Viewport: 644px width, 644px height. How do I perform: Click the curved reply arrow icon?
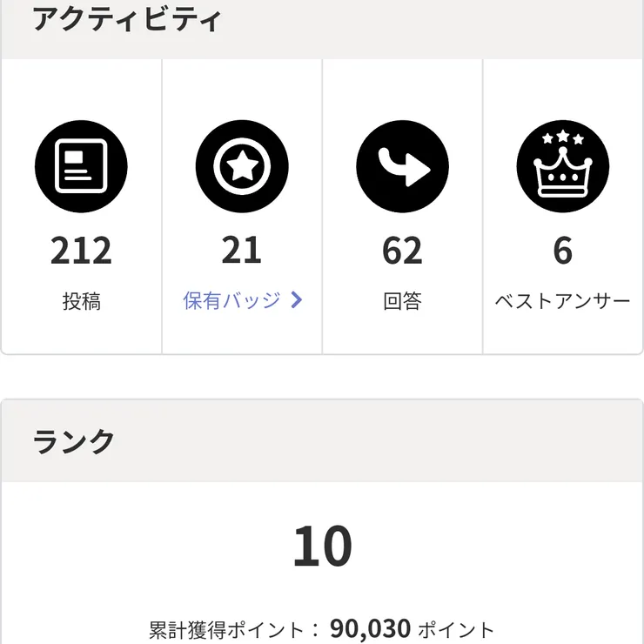tap(402, 166)
